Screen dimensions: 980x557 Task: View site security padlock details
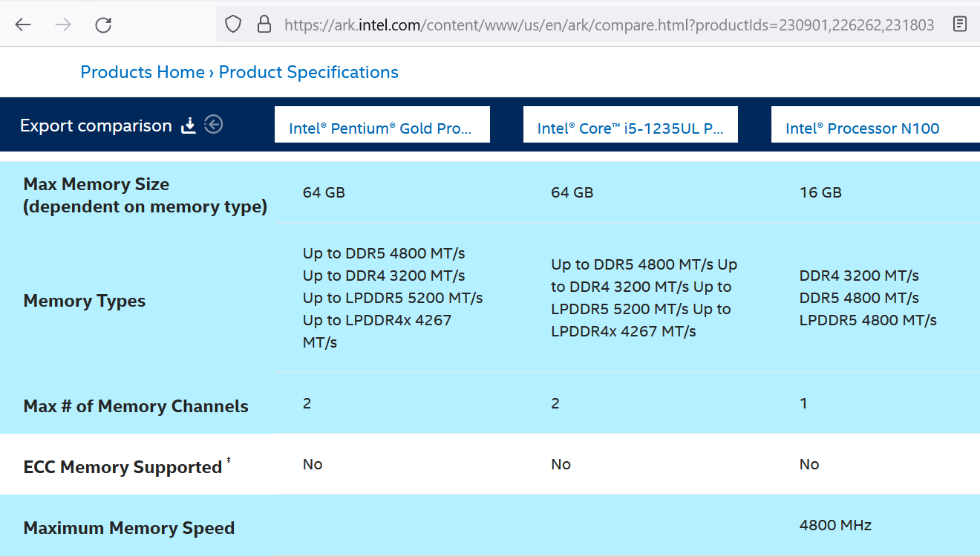pos(264,25)
